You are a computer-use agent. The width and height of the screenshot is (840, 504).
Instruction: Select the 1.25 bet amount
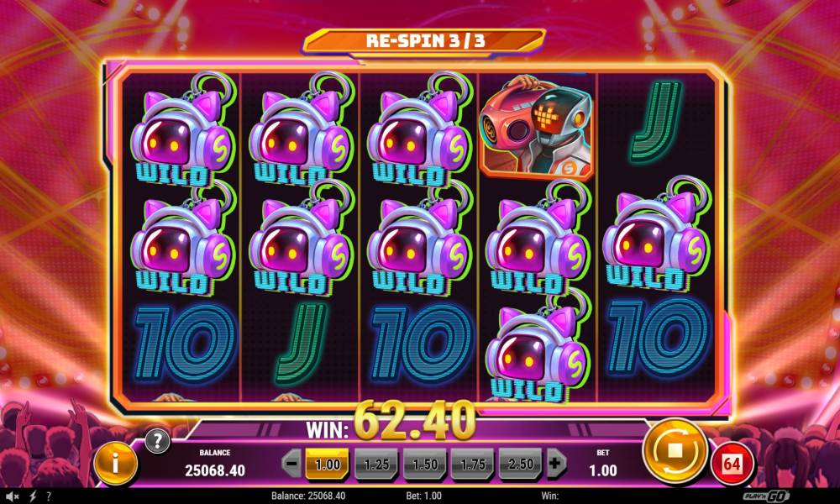point(376,464)
